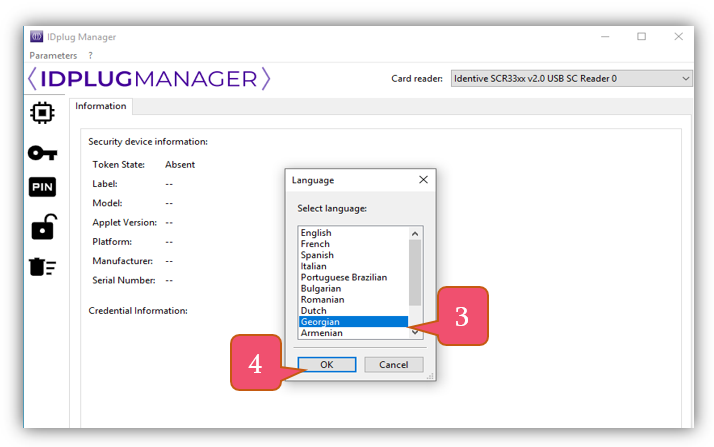Viewport: 714px width, 447px height.
Task: Open the question mark help menu
Action: (x=90, y=56)
